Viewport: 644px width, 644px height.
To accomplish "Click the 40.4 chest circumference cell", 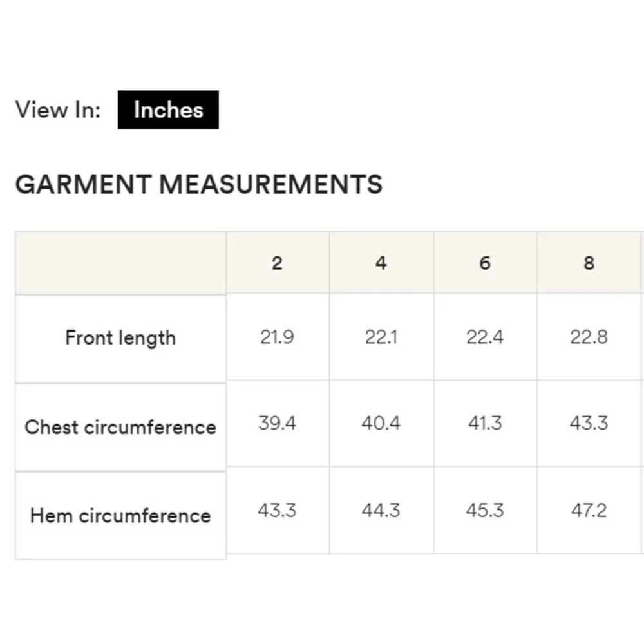I will pos(381,423).
